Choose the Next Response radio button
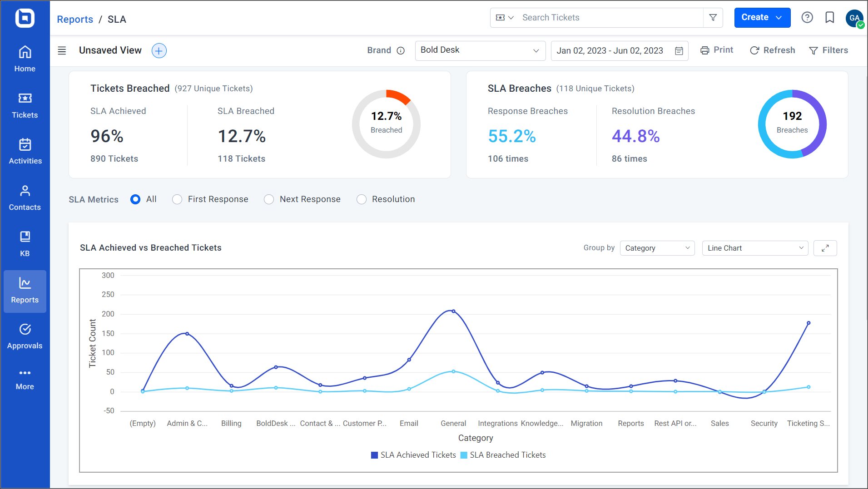 269,199
